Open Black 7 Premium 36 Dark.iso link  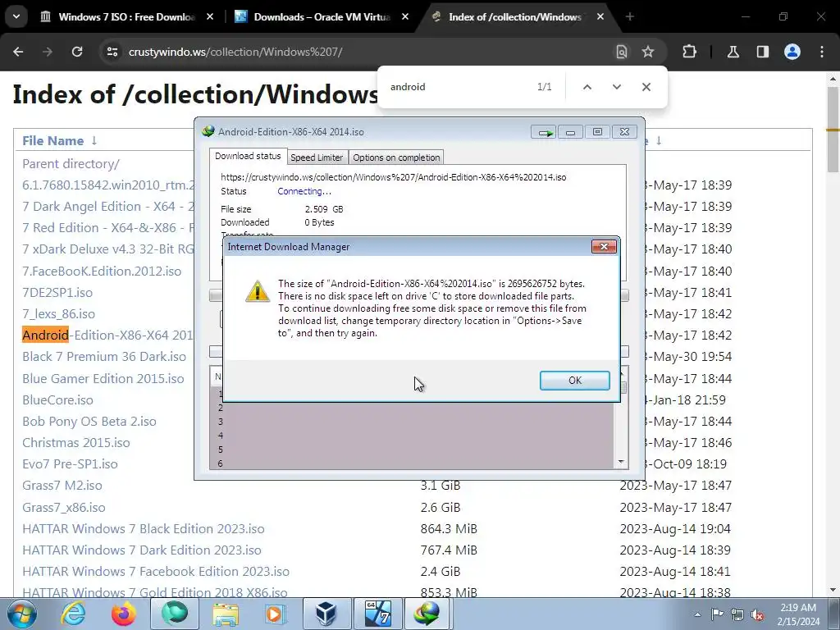point(104,357)
